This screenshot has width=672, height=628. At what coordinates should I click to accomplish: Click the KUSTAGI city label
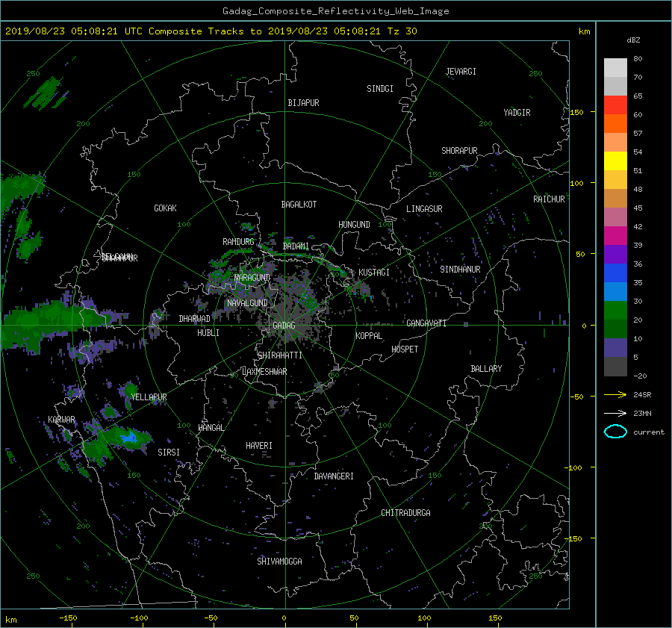(x=374, y=273)
